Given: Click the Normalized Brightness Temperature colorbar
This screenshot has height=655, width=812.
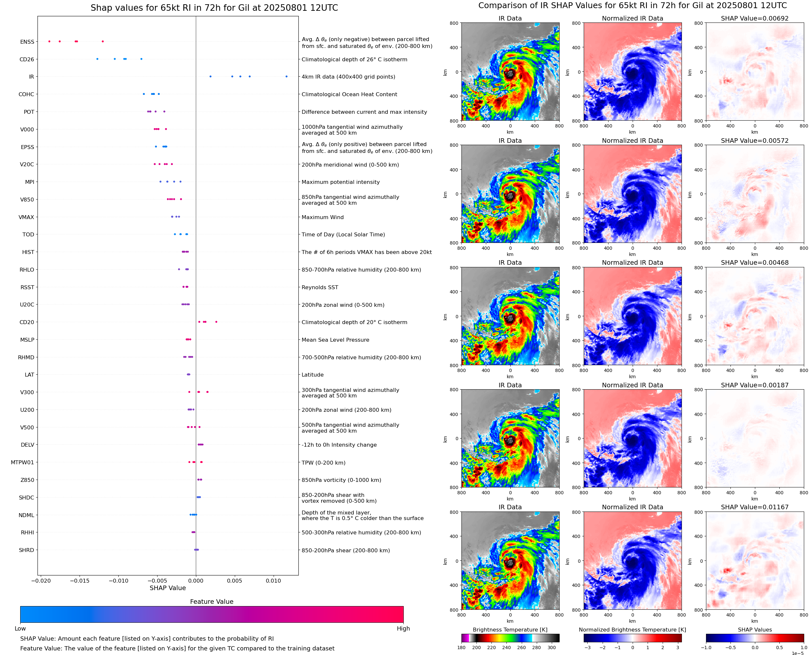Looking at the screenshot, I should point(632,638).
